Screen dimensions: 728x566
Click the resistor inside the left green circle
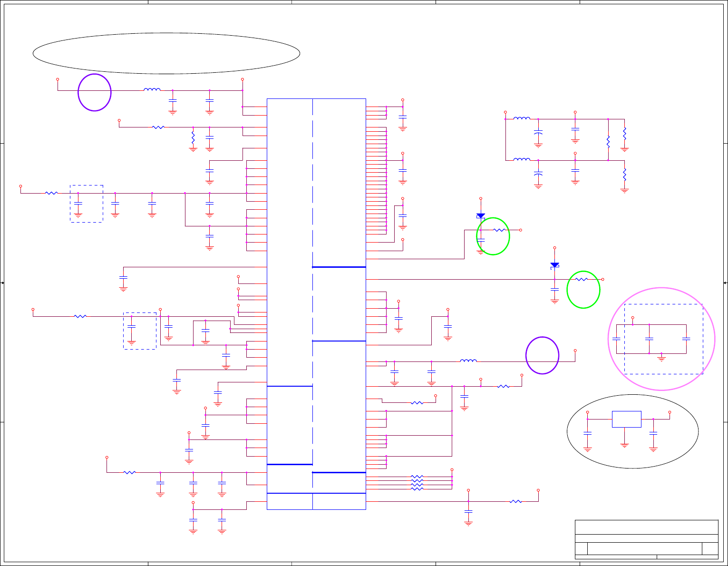pyautogui.click(x=499, y=230)
